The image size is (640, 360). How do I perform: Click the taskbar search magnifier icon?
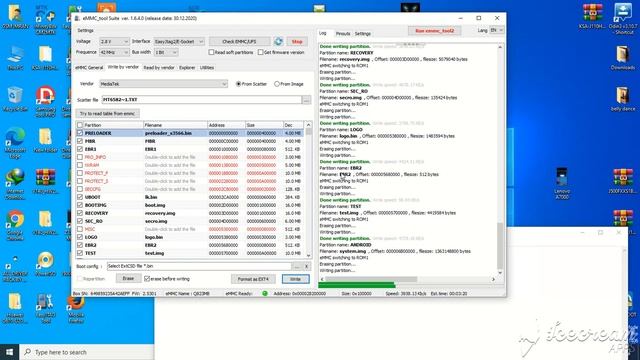[x=27, y=352]
